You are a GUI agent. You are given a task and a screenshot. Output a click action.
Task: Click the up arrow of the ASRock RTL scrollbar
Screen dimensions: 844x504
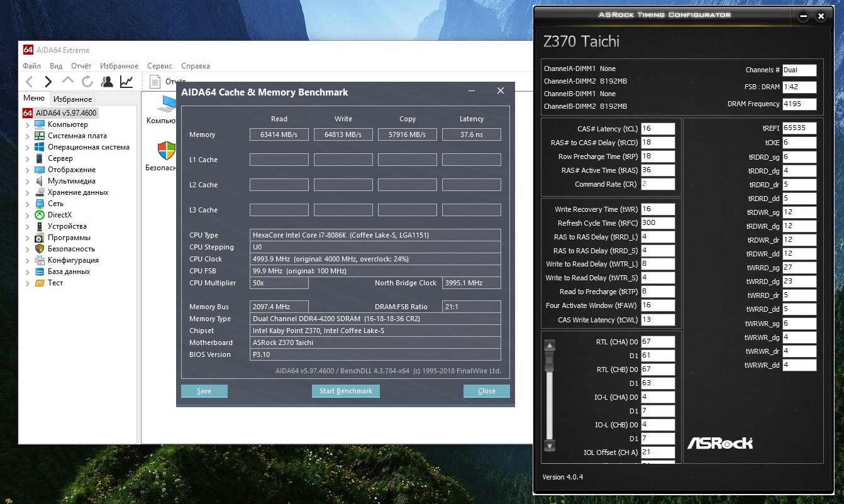tap(550, 345)
